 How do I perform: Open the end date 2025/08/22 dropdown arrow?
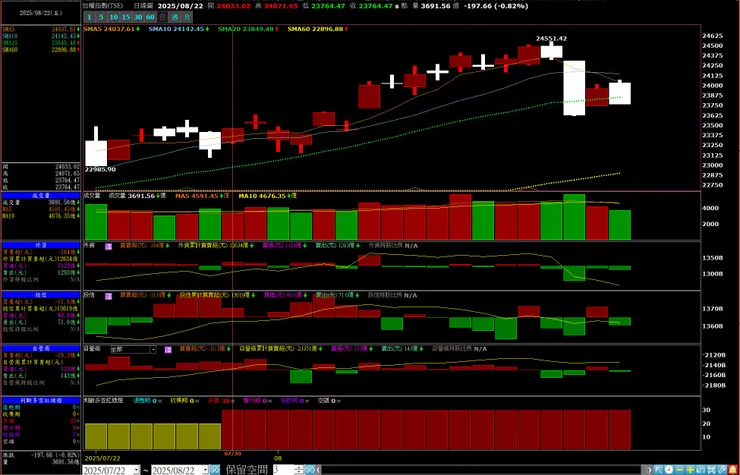click(204, 470)
